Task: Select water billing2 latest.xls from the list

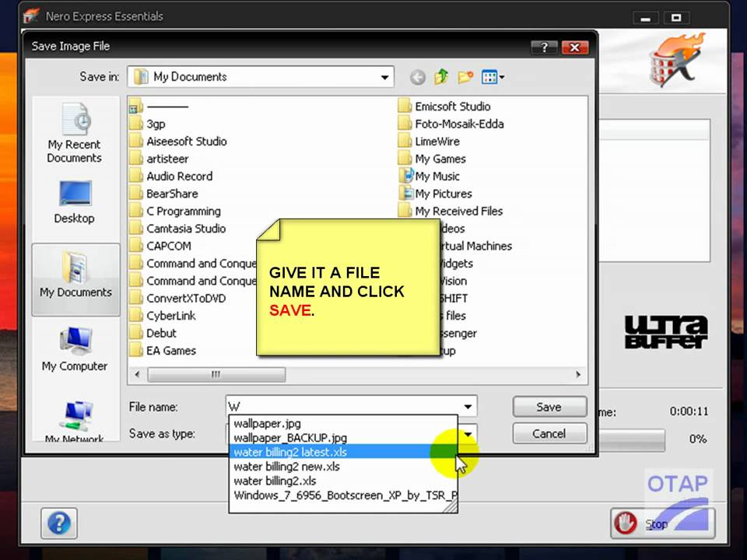Action: (290, 452)
